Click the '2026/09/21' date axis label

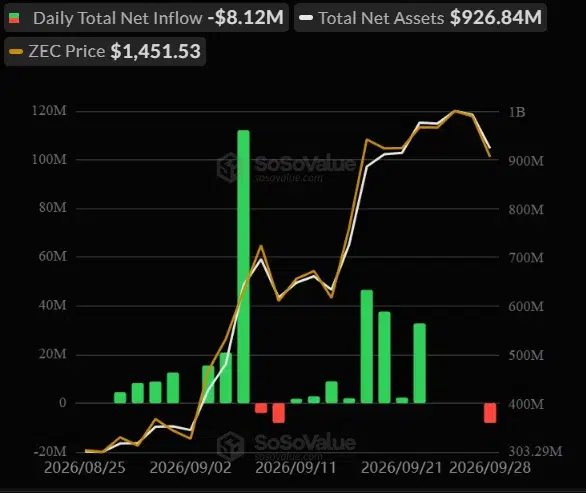[x=402, y=468]
